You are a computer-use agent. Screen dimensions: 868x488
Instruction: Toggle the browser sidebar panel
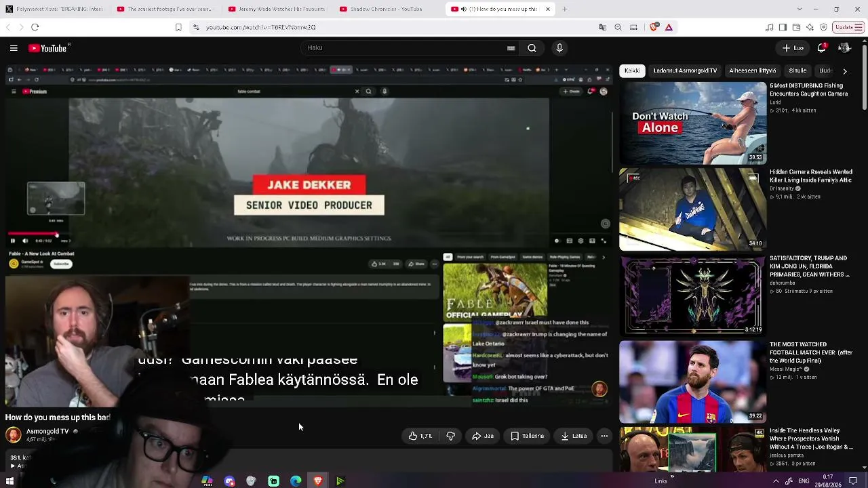tap(783, 27)
